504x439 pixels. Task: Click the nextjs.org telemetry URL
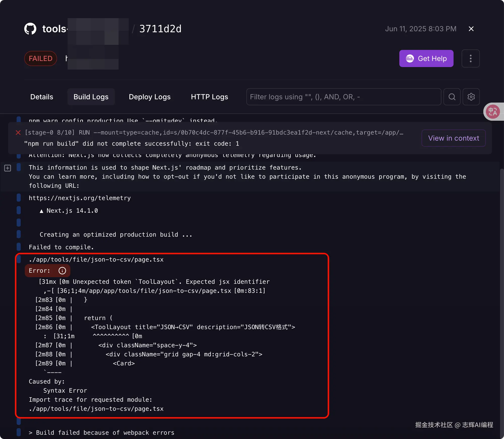80,198
